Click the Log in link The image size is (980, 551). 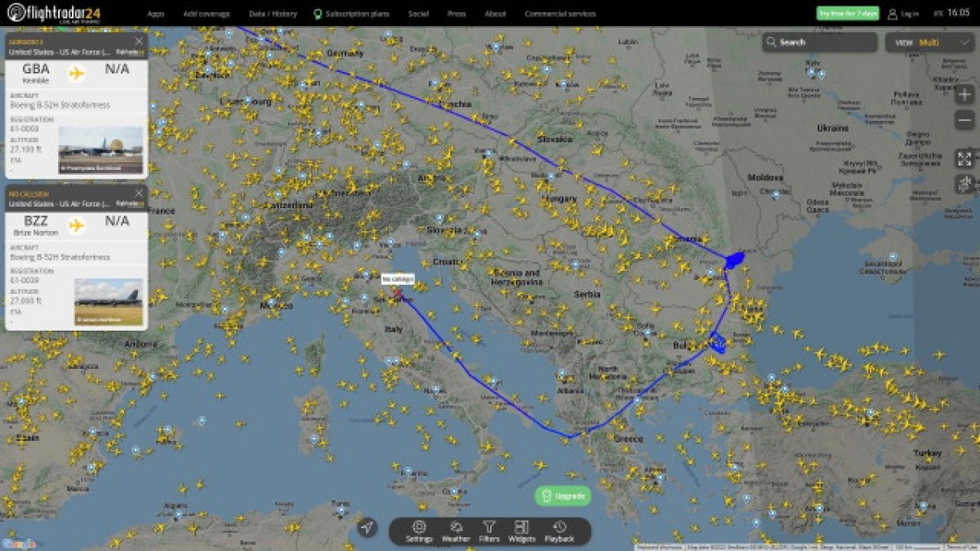click(x=903, y=14)
